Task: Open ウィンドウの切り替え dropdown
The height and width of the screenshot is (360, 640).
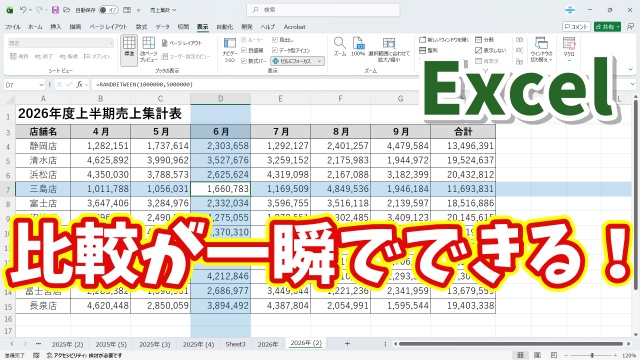Action: pos(541,49)
